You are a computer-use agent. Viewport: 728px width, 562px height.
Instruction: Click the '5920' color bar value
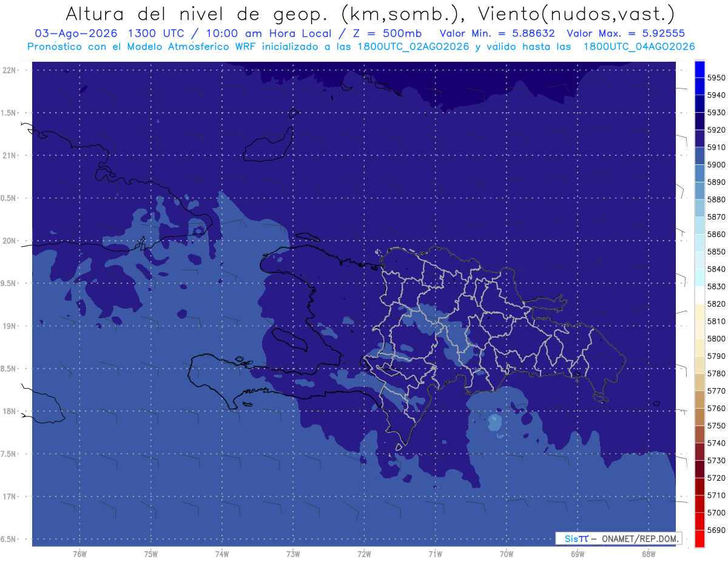point(716,130)
